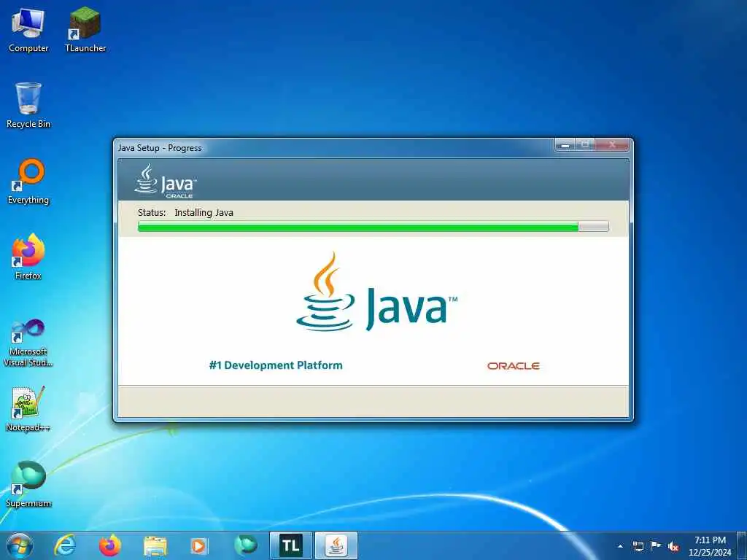Click the muted volume speaker icon
This screenshot has height=560, width=747.
[x=673, y=547]
